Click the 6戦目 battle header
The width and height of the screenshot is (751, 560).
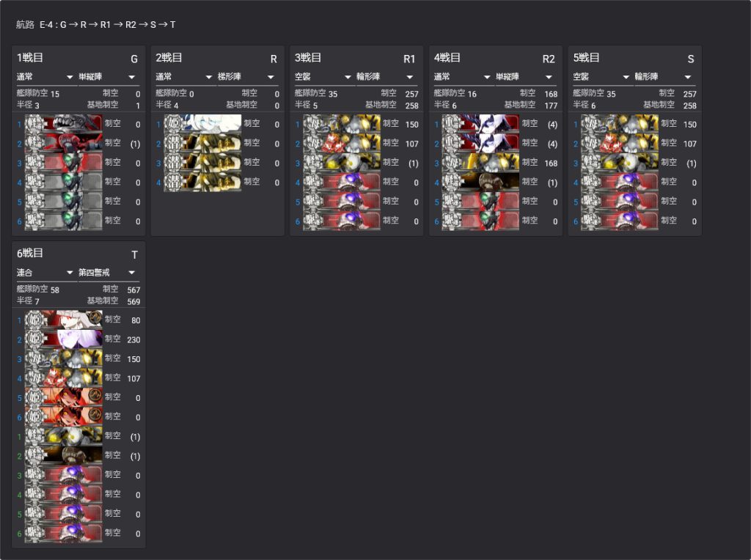point(30,254)
